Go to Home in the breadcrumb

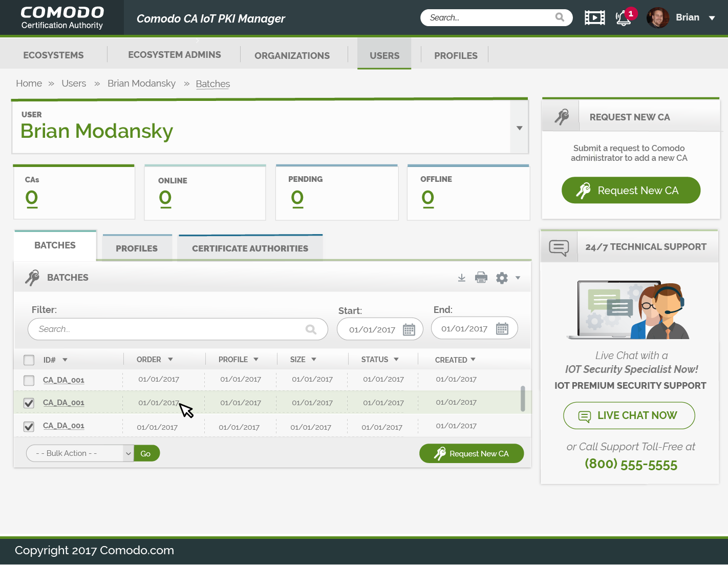[x=29, y=83]
